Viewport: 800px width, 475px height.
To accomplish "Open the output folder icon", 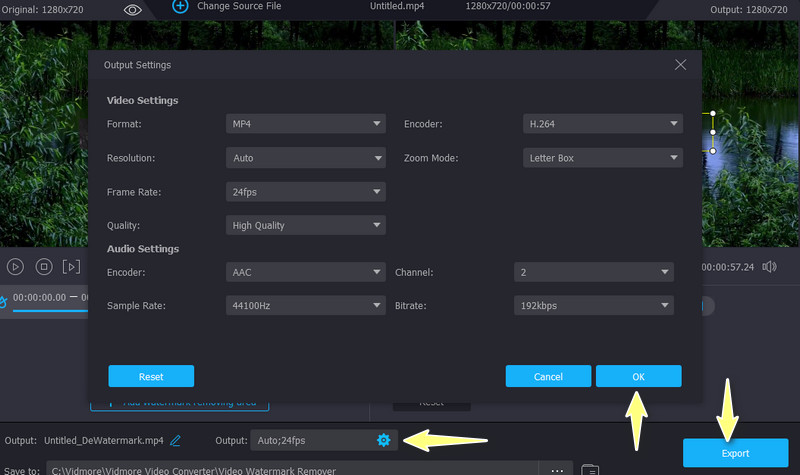I will click(x=590, y=469).
